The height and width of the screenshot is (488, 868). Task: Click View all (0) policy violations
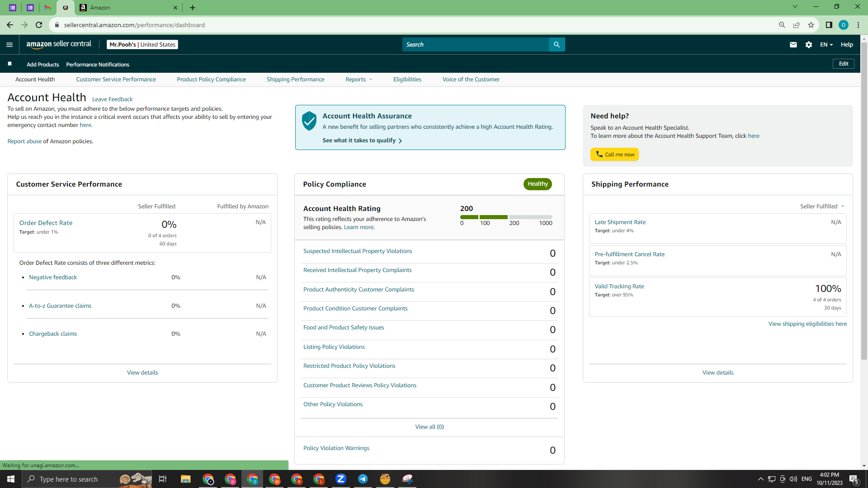pos(429,427)
